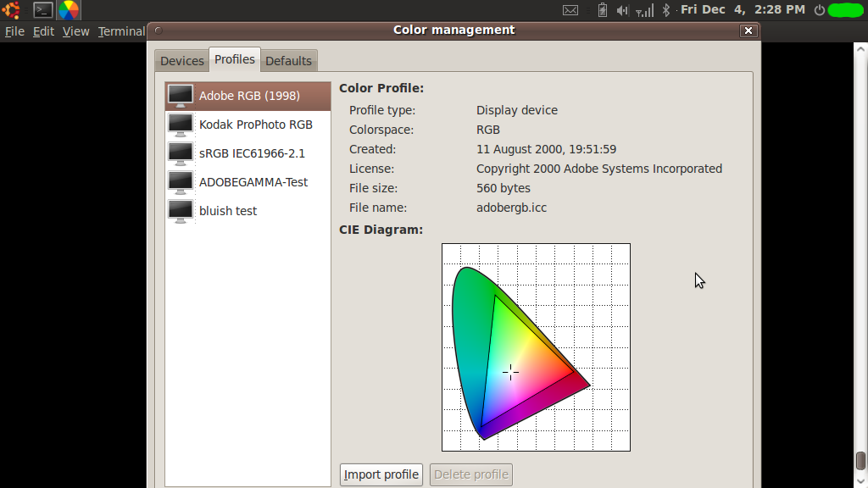Click the battery status indicator
Image resolution: width=868 pixels, height=488 pixels.
coord(603,10)
